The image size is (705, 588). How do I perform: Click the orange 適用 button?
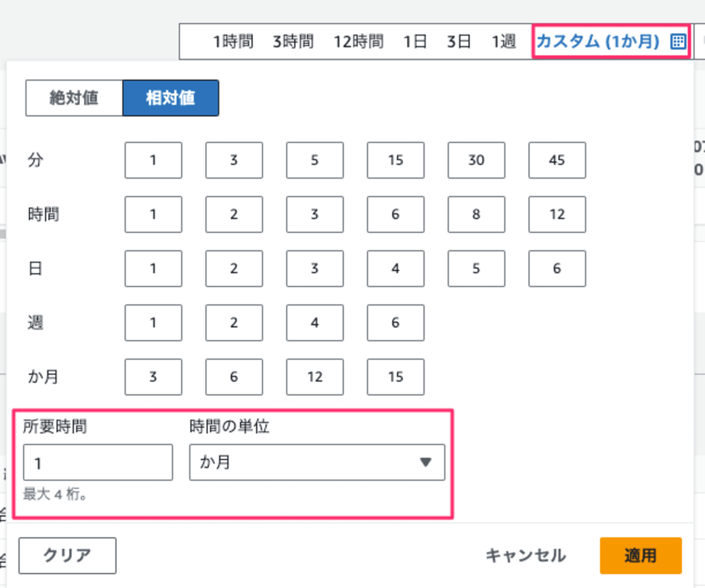pos(641,556)
